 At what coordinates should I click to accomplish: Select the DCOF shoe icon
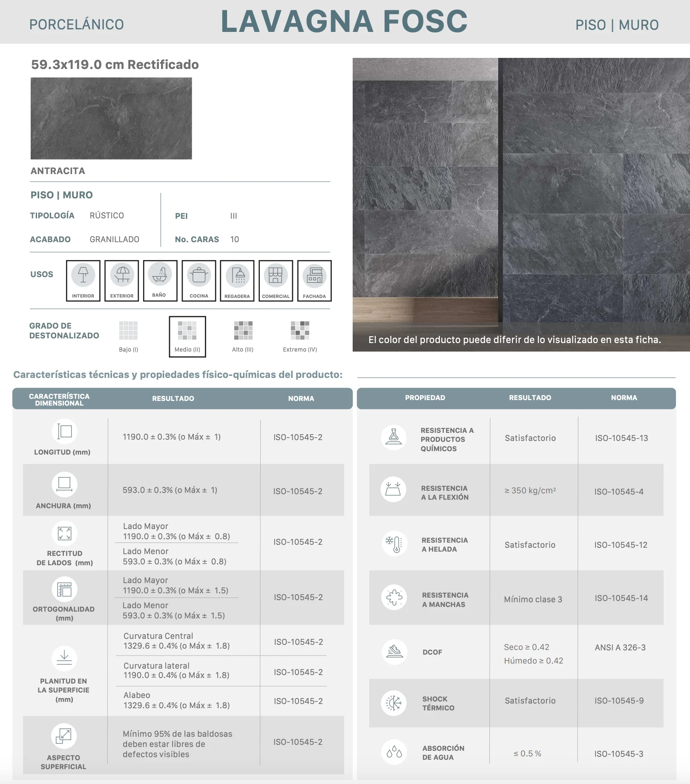pyautogui.click(x=394, y=652)
